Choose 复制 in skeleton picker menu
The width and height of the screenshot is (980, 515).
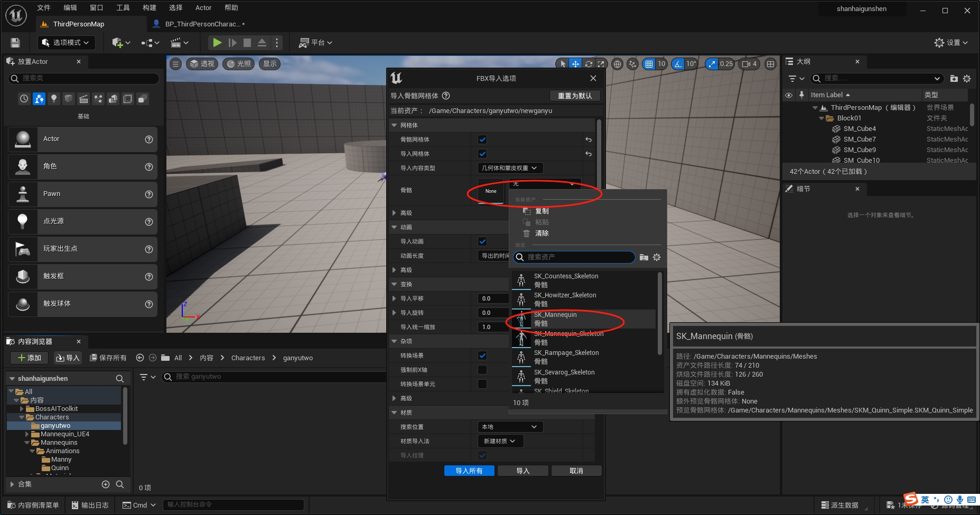coord(542,211)
